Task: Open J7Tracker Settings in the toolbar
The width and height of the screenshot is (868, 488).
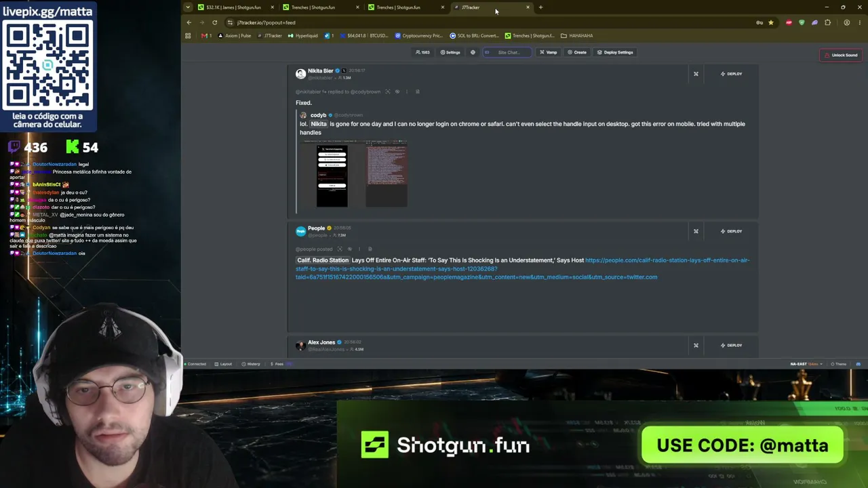Action: pyautogui.click(x=450, y=52)
